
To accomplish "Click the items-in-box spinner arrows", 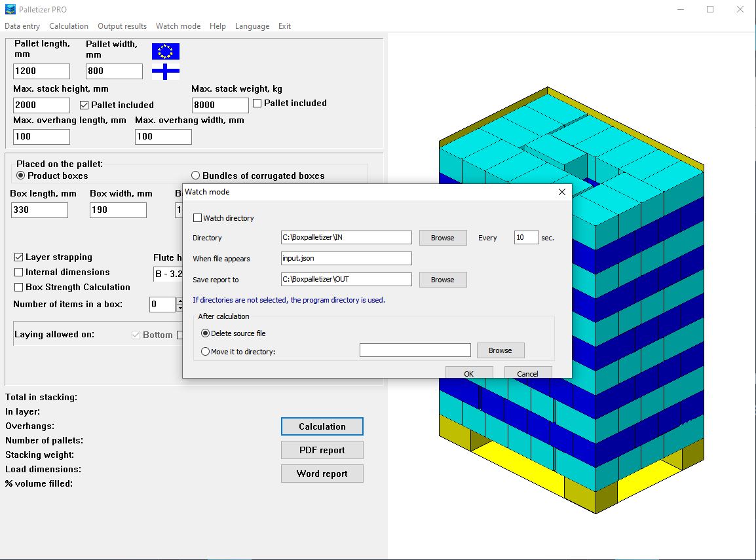I will click(x=180, y=304).
